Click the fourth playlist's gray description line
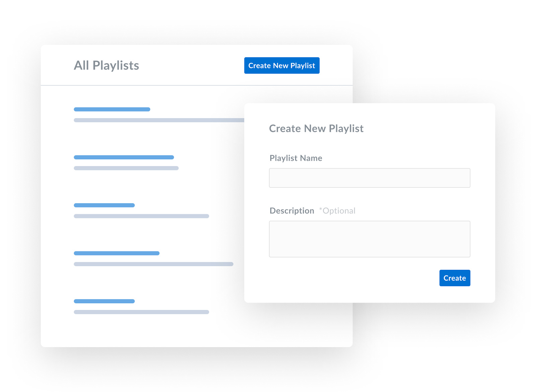 pos(153,264)
